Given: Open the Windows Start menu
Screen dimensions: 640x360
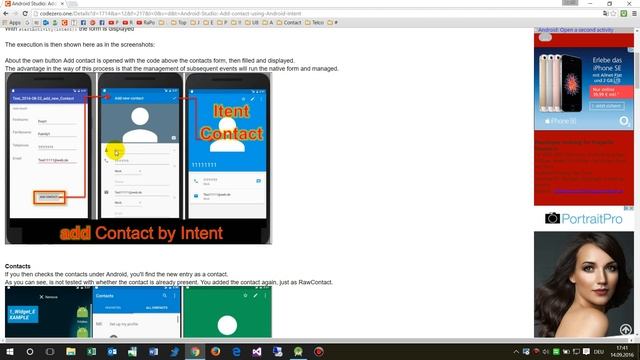Looking at the screenshot, I should (9, 351).
